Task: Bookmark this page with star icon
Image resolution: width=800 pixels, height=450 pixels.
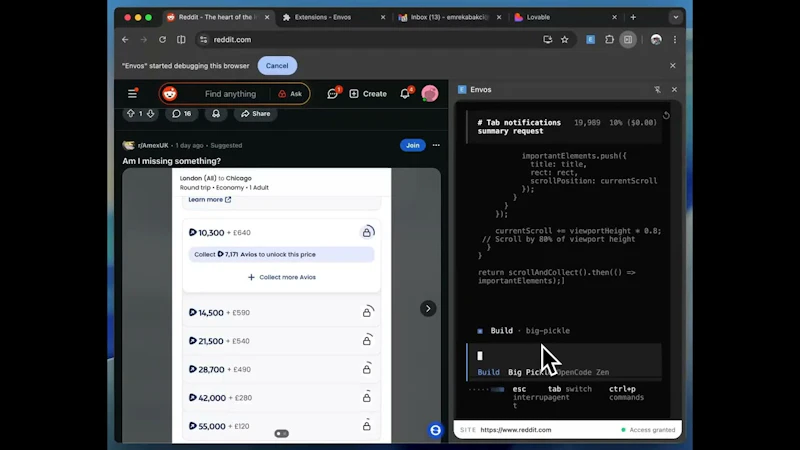Action: [x=564, y=39]
